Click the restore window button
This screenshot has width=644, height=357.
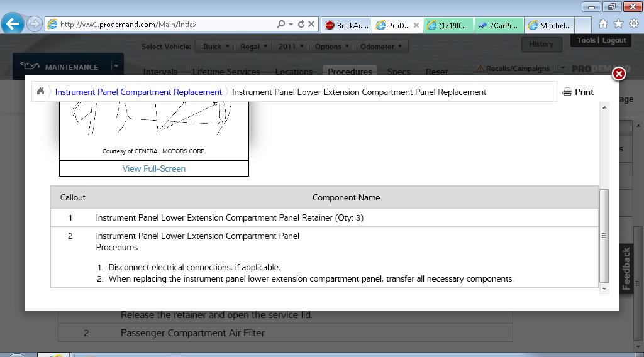click(x=612, y=6)
